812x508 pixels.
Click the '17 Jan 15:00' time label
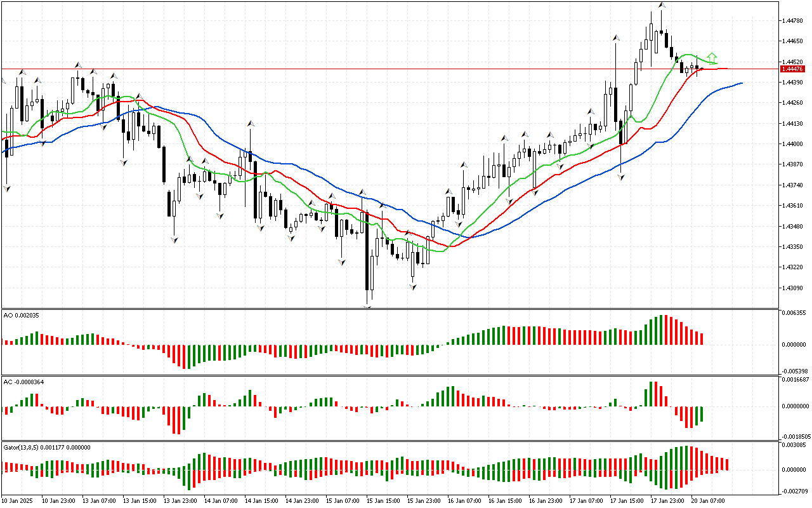[627, 501]
